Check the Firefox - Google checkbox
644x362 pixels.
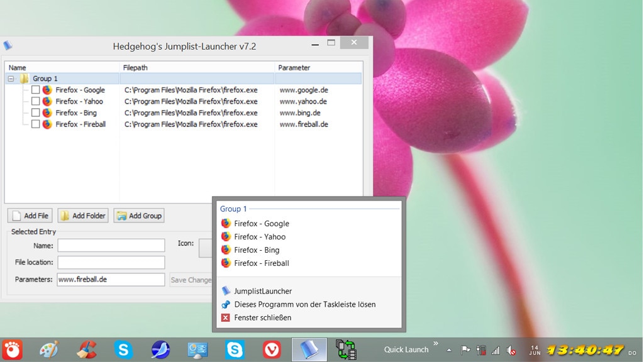point(36,90)
